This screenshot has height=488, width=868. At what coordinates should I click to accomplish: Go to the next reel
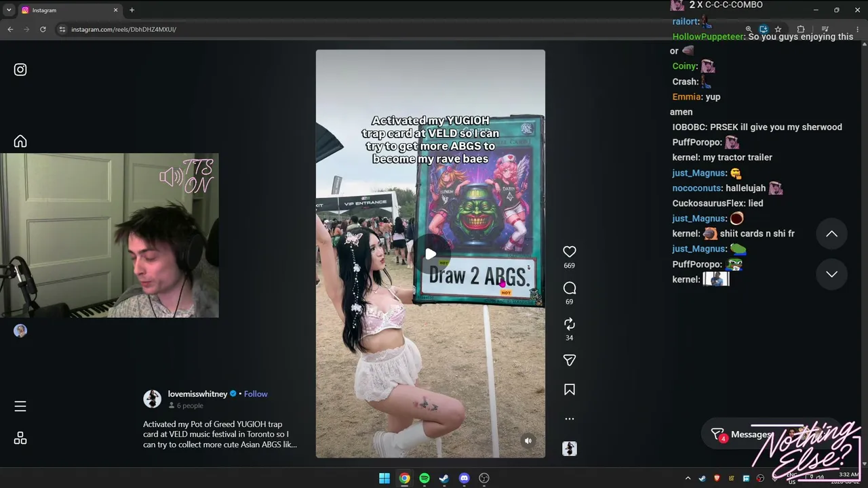pyautogui.click(x=831, y=274)
